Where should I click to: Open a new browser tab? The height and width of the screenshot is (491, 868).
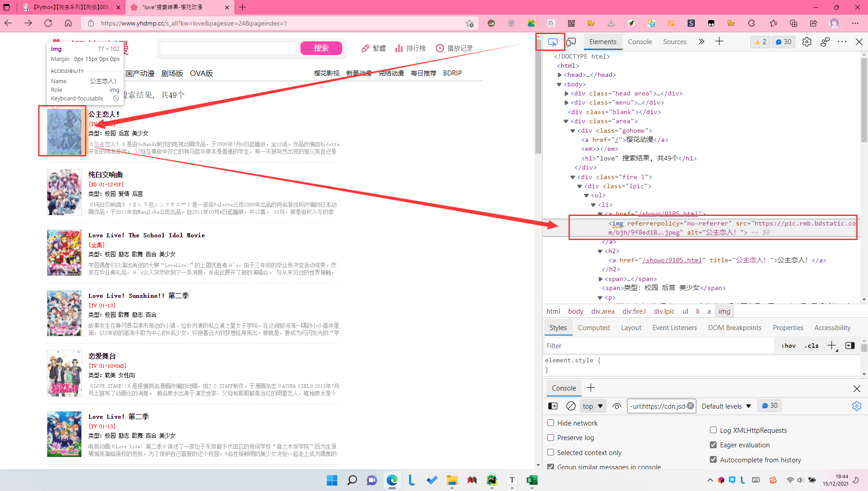coord(242,7)
